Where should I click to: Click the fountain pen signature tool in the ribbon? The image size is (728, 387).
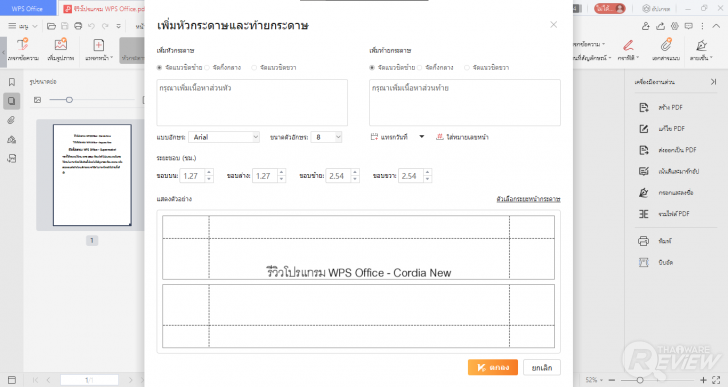point(701,50)
